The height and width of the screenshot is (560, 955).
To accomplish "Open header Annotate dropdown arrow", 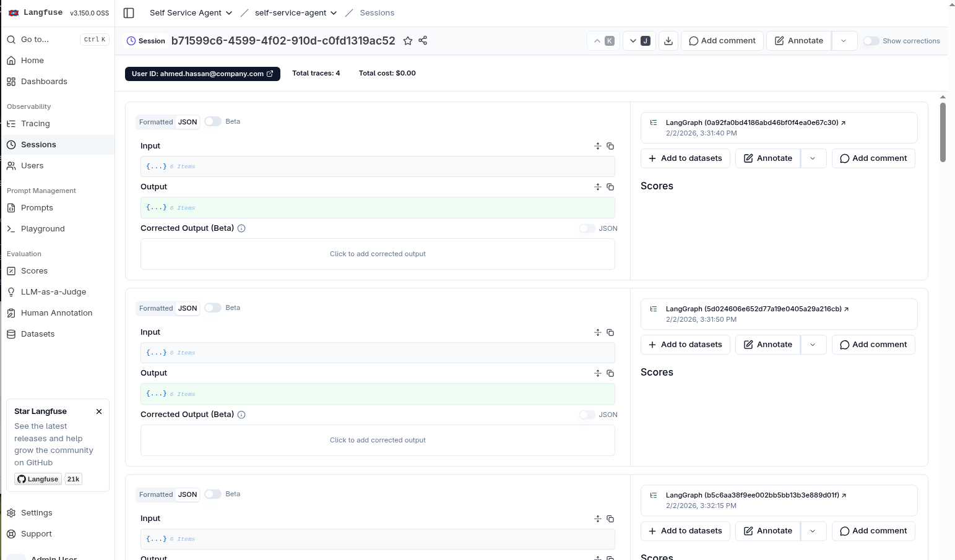I will point(844,41).
